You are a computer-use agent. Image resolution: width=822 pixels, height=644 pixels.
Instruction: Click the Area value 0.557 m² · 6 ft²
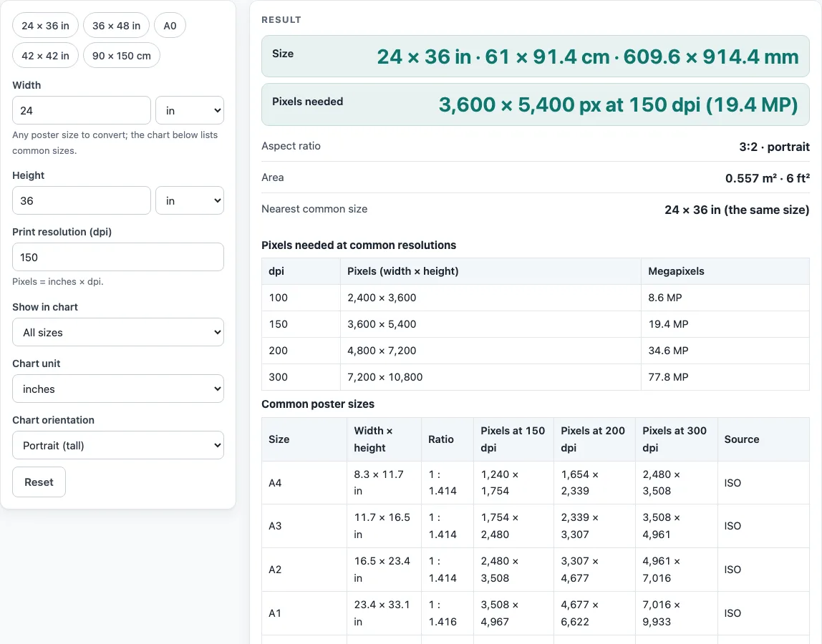[768, 178]
